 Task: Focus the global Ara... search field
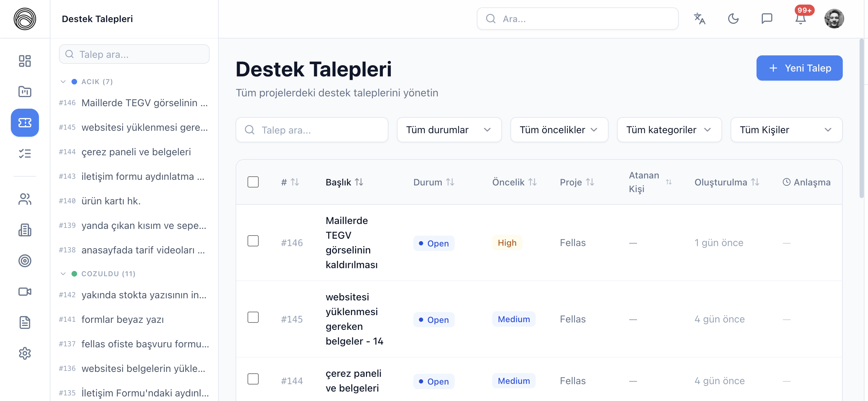coord(577,19)
